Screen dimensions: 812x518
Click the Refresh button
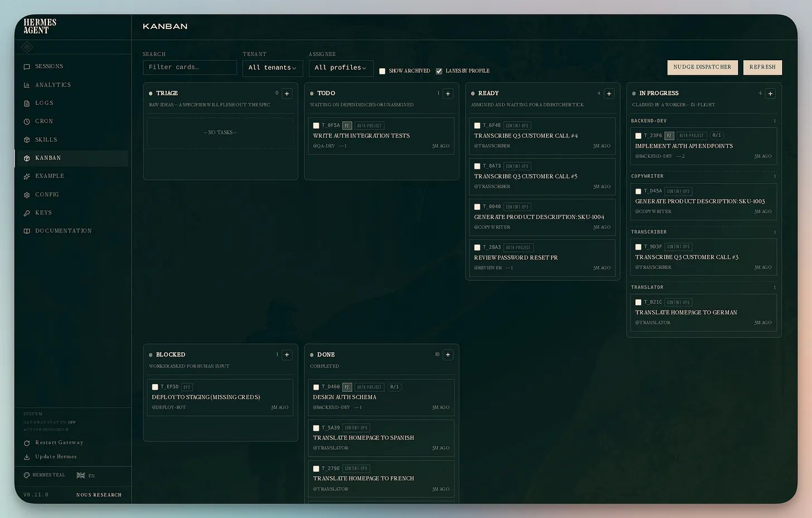point(762,67)
